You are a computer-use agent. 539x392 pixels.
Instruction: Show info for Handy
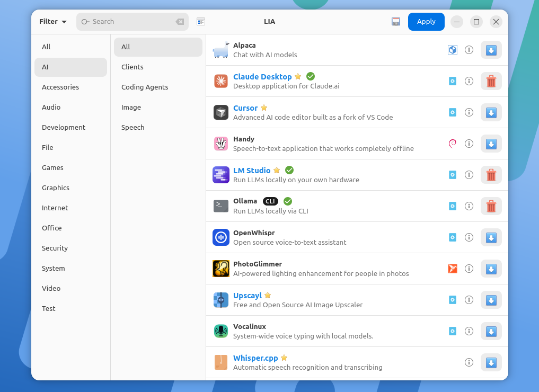[x=469, y=144]
